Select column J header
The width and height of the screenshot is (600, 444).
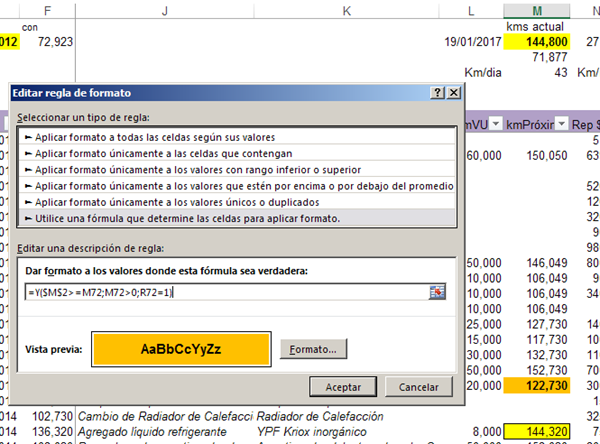[165, 11]
